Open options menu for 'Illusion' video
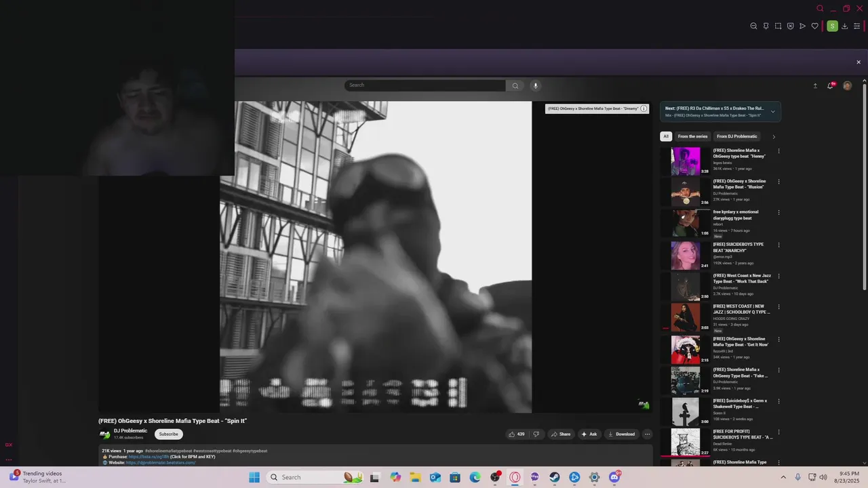The height and width of the screenshot is (488, 868). click(x=778, y=182)
